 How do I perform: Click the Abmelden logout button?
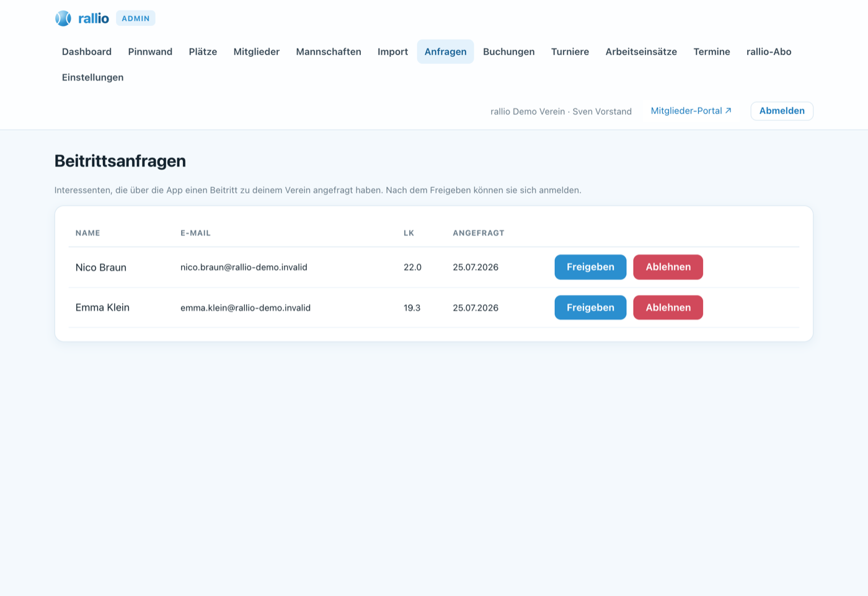click(x=782, y=111)
